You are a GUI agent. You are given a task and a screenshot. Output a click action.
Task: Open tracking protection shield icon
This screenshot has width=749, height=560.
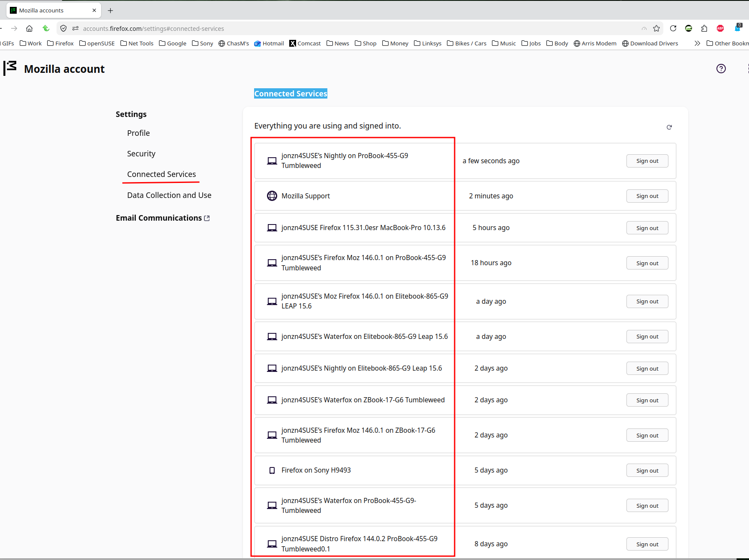[63, 28]
